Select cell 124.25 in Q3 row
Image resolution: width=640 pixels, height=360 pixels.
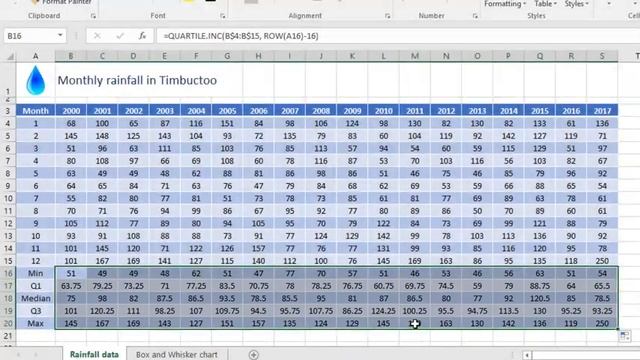pos(383,311)
